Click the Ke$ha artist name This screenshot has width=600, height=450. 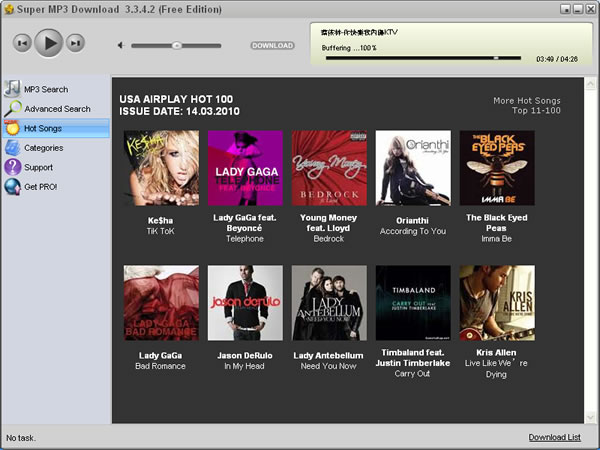160,221
